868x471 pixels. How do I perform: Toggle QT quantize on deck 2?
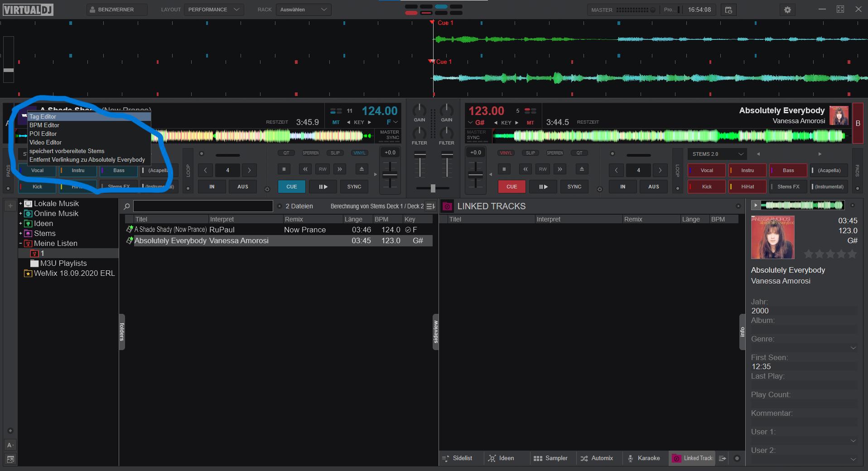[x=579, y=153]
